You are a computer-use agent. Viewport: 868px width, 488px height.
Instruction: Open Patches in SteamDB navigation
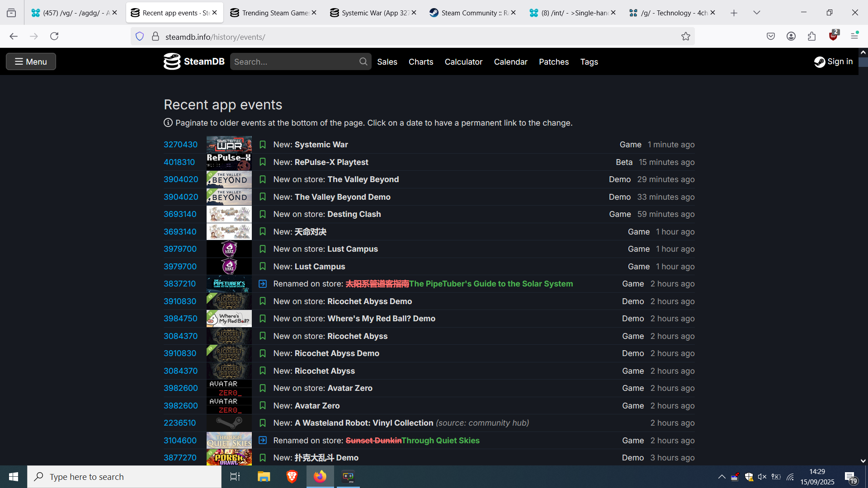554,61
